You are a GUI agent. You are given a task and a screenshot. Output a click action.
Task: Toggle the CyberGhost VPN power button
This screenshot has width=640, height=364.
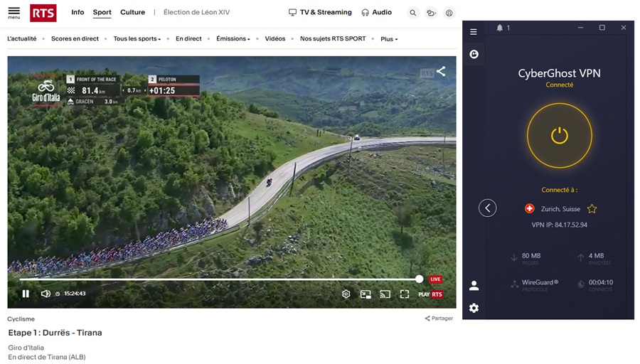(559, 135)
